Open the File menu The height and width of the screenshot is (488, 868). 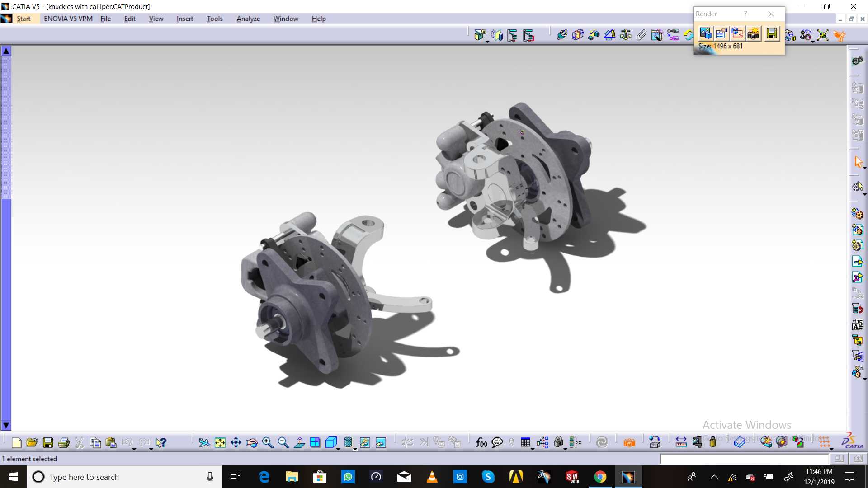tap(106, 19)
